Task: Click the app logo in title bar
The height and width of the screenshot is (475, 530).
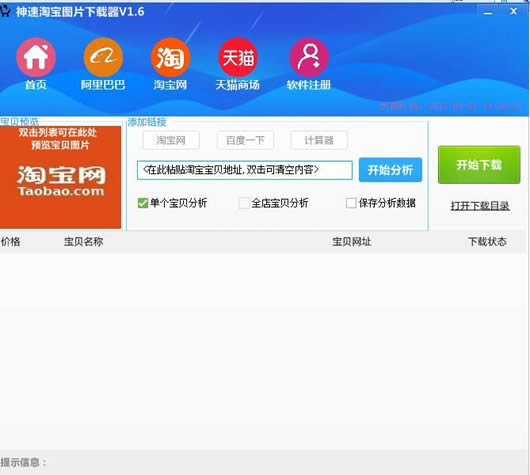Action: pyautogui.click(x=5, y=11)
